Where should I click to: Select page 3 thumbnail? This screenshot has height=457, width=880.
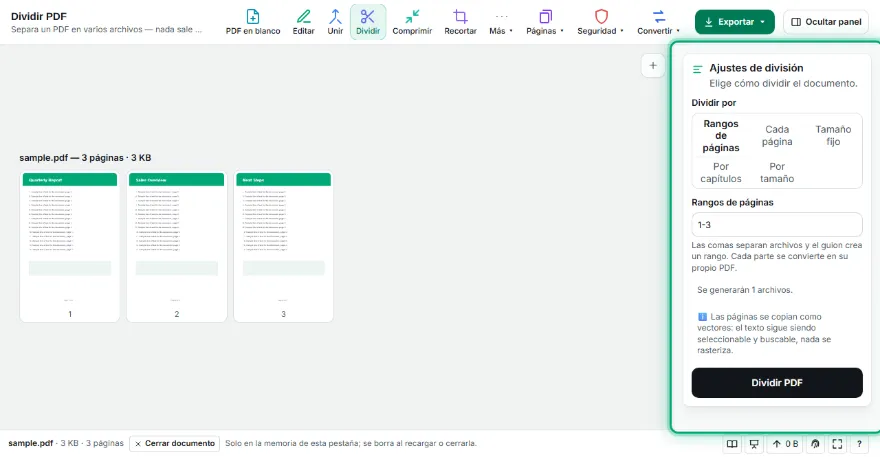point(283,246)
